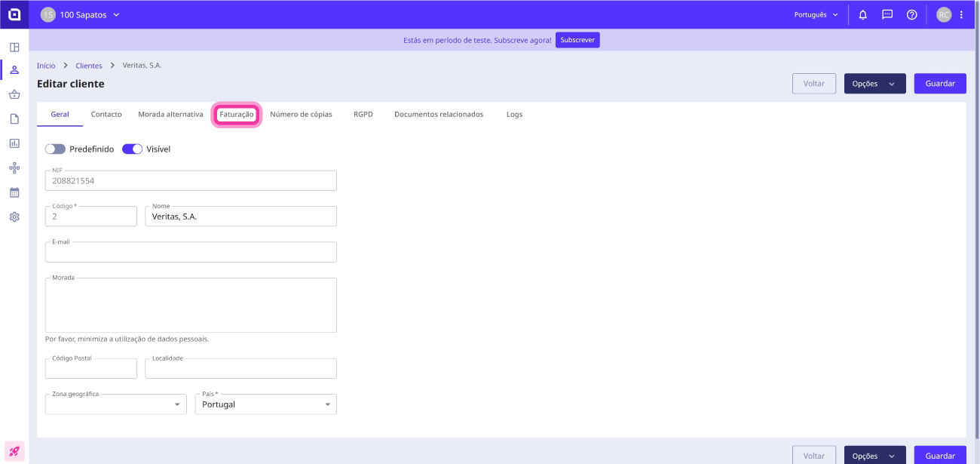Open the reports chart icon in sidebar

(x=14, y=143)
